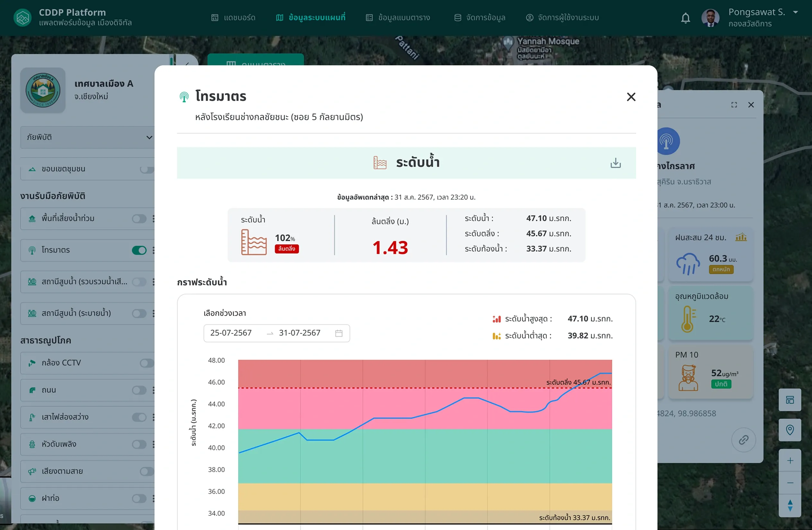
Task: Open the จัดการข้อมูล menu
Action: point(480,18)
